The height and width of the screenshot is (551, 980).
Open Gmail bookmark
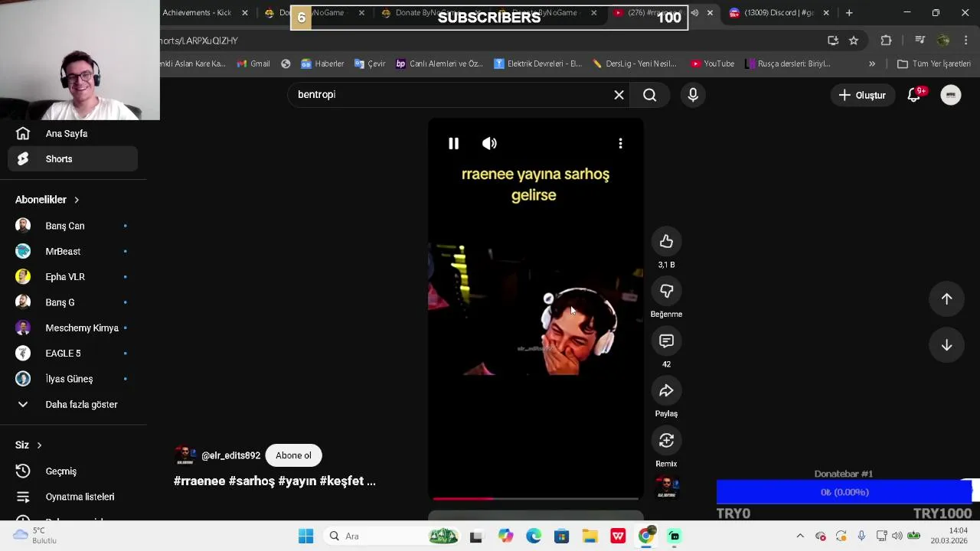[x=253, y=64]
